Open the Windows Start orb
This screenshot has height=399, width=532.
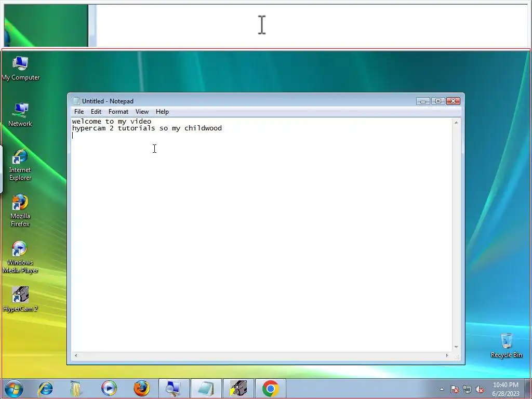pos(14,389)
